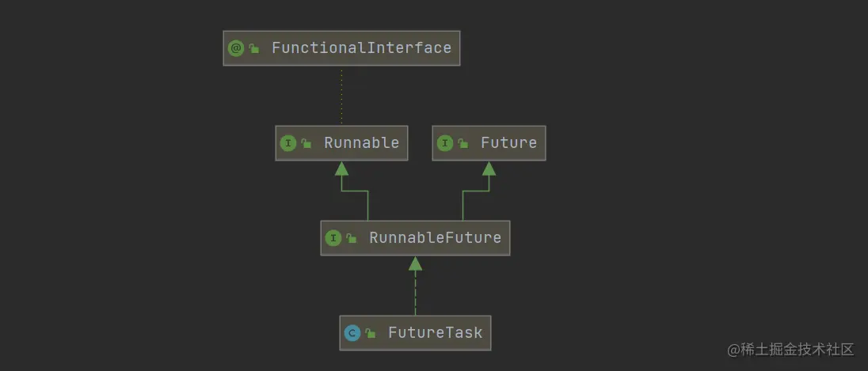Click the arrowhead pointing into Future

[489, 168]
